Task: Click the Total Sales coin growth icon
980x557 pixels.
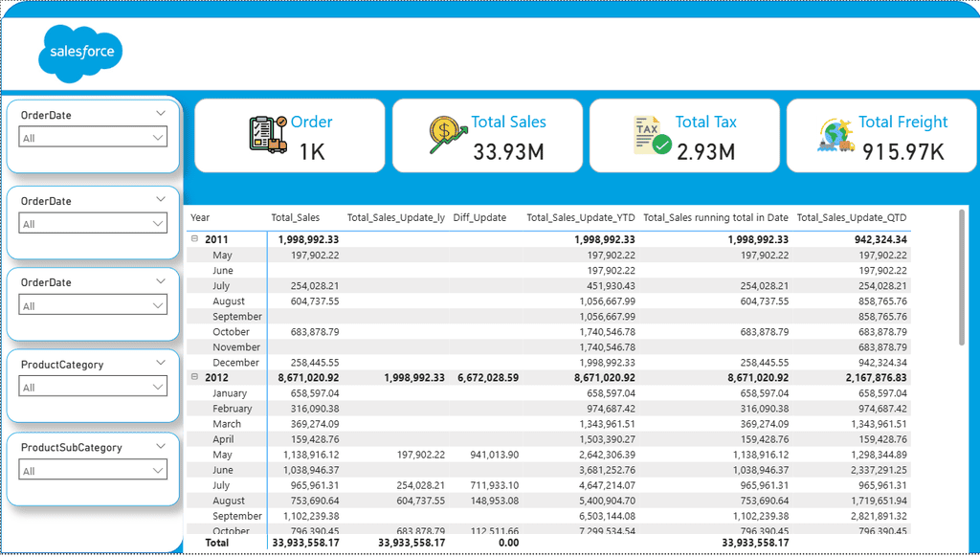Action: coord(448,135)
